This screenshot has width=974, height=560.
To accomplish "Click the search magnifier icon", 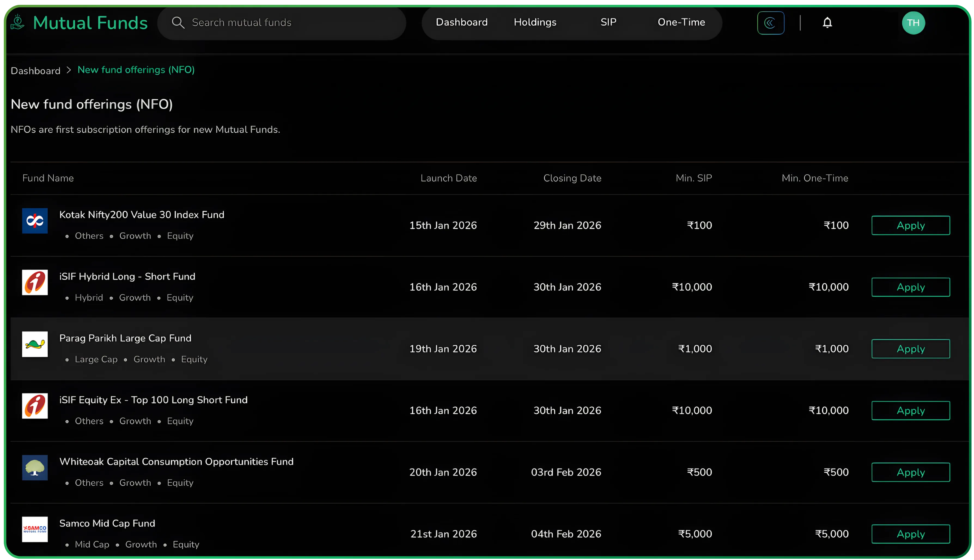I will pyautogui.click(x=178, y=22).
